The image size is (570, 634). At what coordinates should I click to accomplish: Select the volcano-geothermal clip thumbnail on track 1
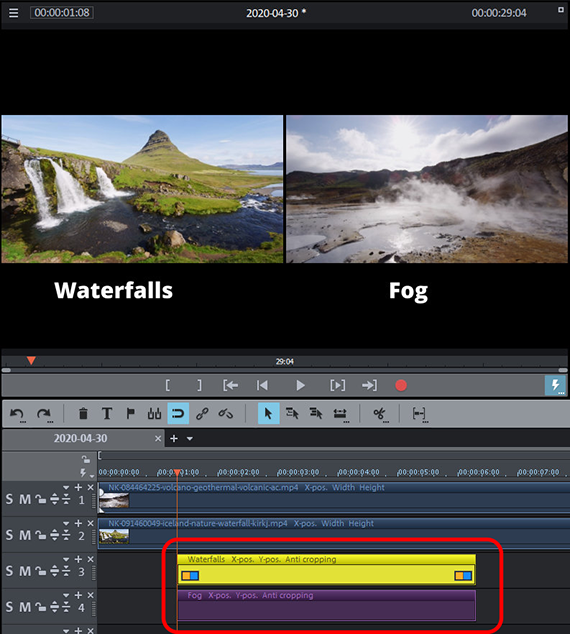(x=114, y=501)
